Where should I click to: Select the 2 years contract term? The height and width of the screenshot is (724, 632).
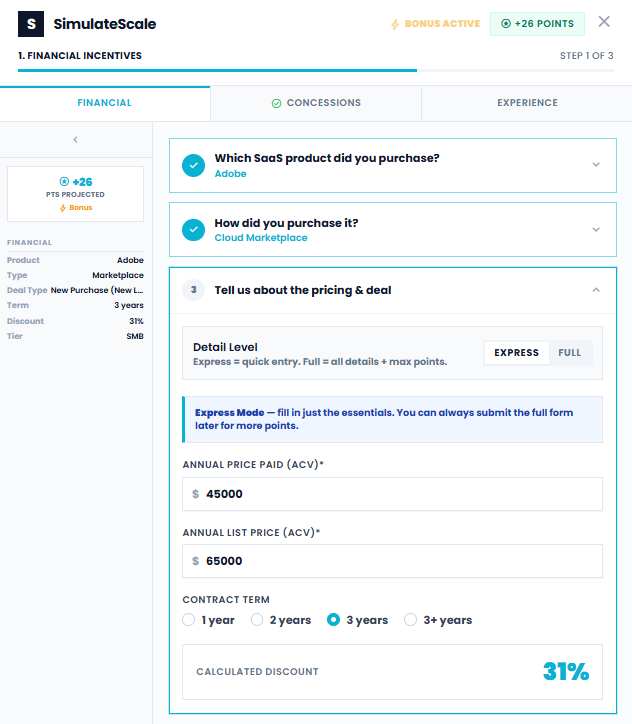[x=257, y=620]
